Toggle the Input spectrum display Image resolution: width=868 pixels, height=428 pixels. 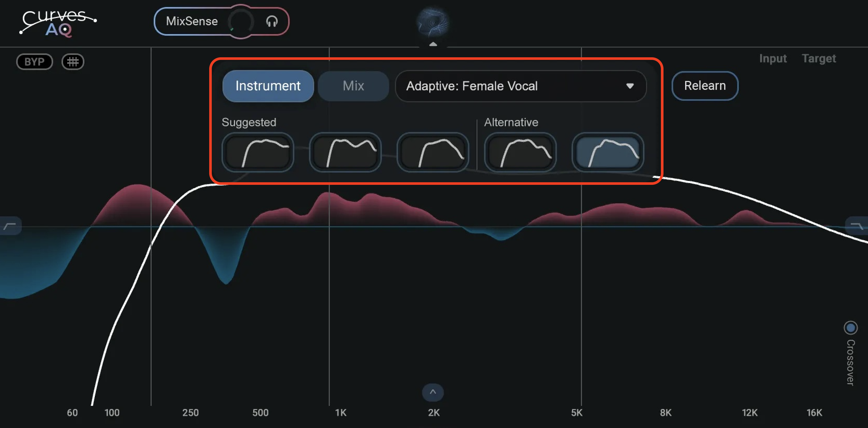(773, 59)
